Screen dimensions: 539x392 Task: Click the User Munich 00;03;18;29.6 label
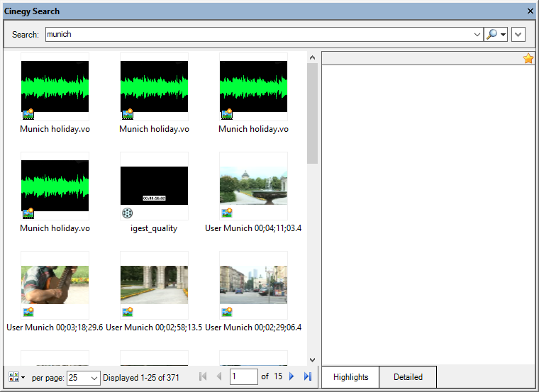pos(55,327)
